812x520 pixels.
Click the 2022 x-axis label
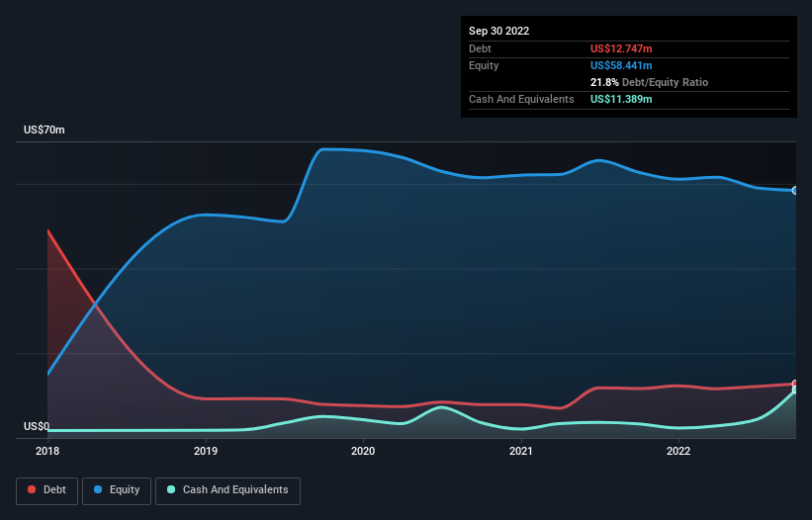click(678, 451)
